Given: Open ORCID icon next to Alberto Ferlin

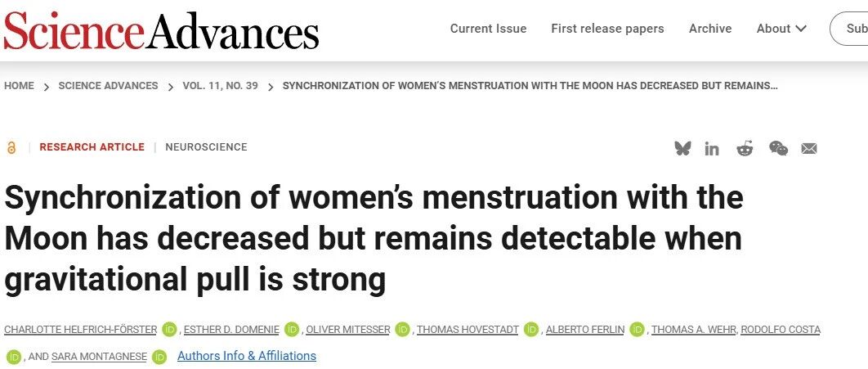Looking at the screenshot, I should pyautogui.click(x=638, y=330).
